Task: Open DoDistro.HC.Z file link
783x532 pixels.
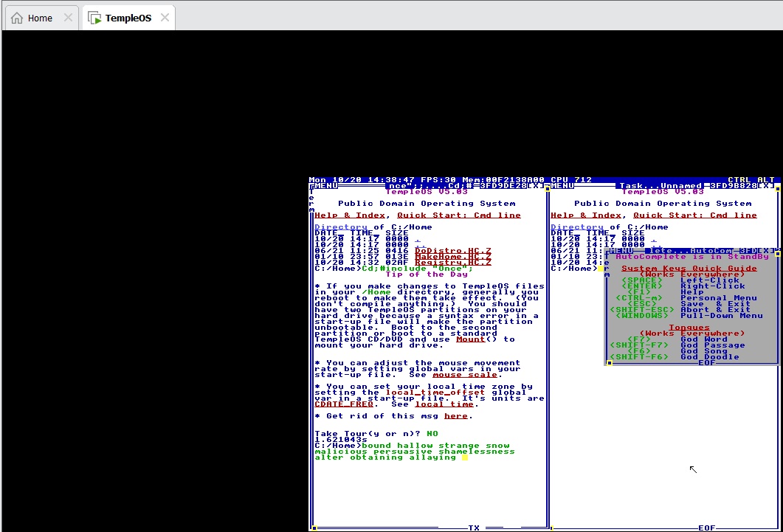Action: click(453, 251)
